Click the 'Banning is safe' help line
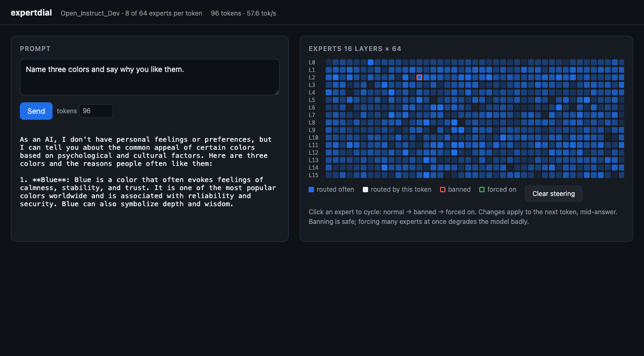644x356 pixels. (x=419, y=222)
